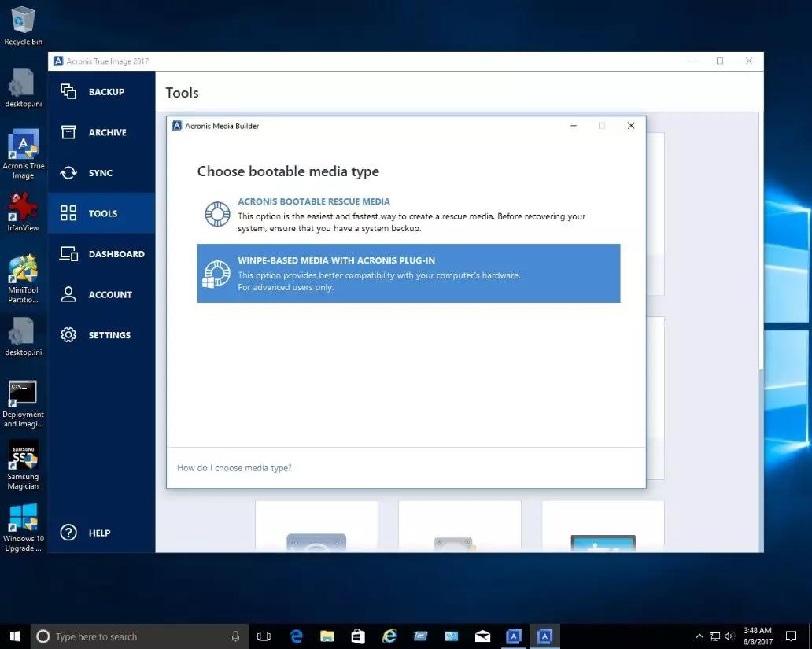
Task: Open the Samsung Magician desktop shortcut
Action: [x=23, y=464]
